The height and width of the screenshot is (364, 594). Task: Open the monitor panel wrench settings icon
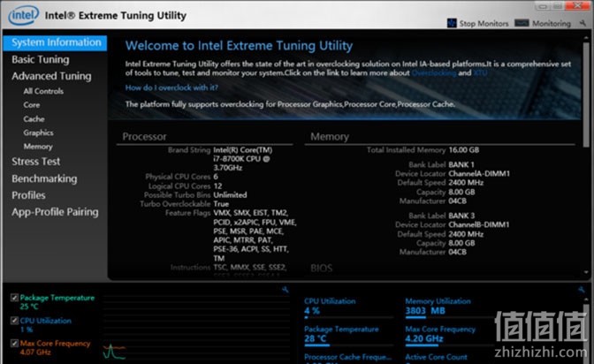(582, 290)
